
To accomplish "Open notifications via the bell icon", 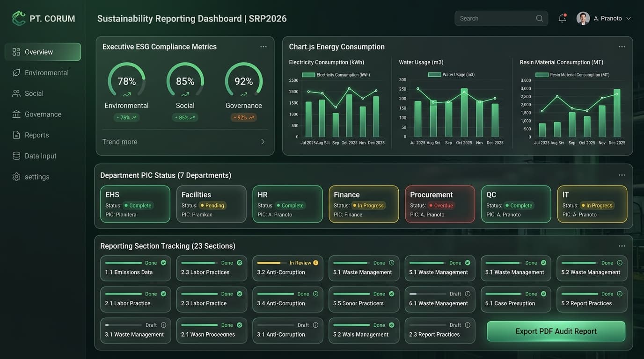I will click(x=563, y=18).
